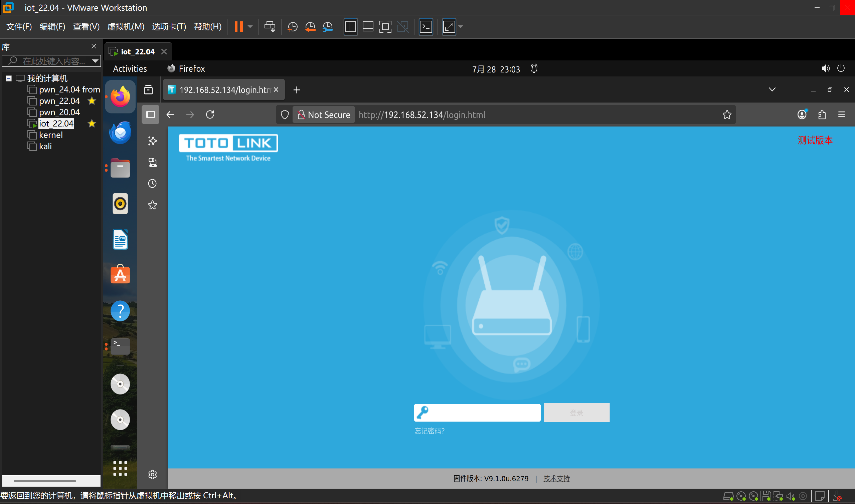Image resolution: width=855 pixels, height=504 pixels.
Task: Go back to the previous page
Action: [x=170, y=114]
